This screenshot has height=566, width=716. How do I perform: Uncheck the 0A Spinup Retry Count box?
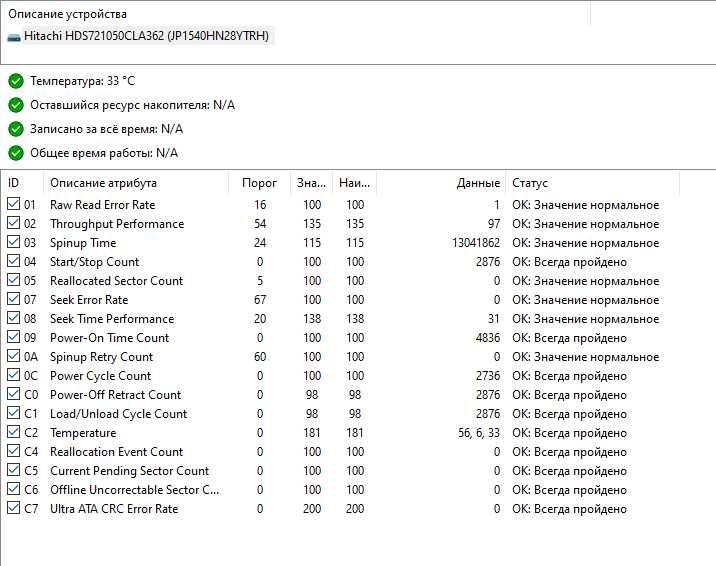(13, 356)
